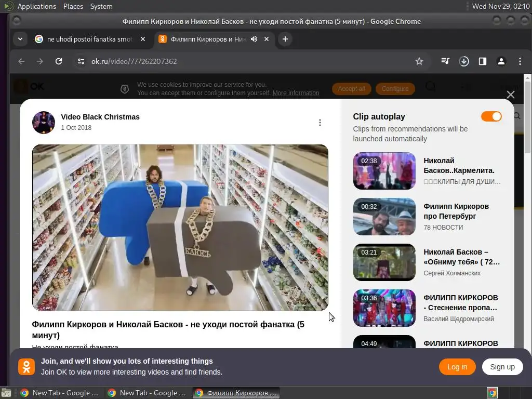
Task: Click the Chrome icon in the system tray
Action: [492, 393]
